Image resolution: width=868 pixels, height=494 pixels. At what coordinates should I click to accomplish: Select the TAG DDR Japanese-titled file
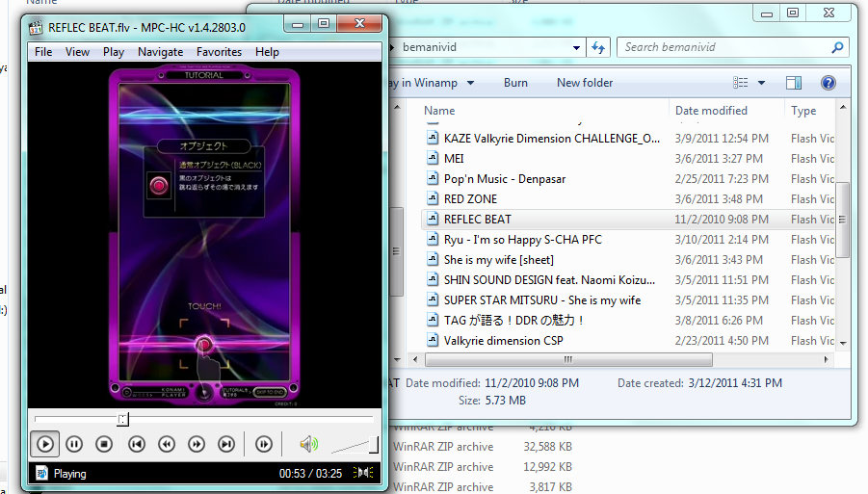point(513,321)
